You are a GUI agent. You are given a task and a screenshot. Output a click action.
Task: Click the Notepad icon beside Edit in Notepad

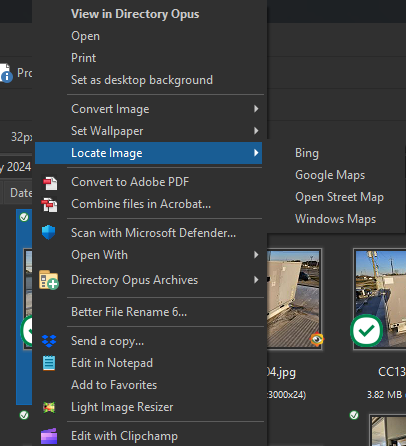pos(49,363)
